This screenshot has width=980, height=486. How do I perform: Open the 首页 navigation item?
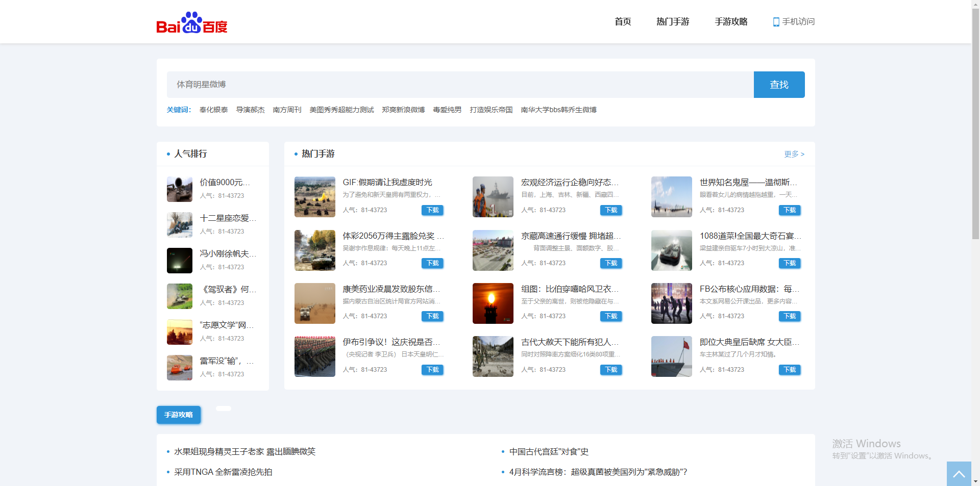pos(623,22)
